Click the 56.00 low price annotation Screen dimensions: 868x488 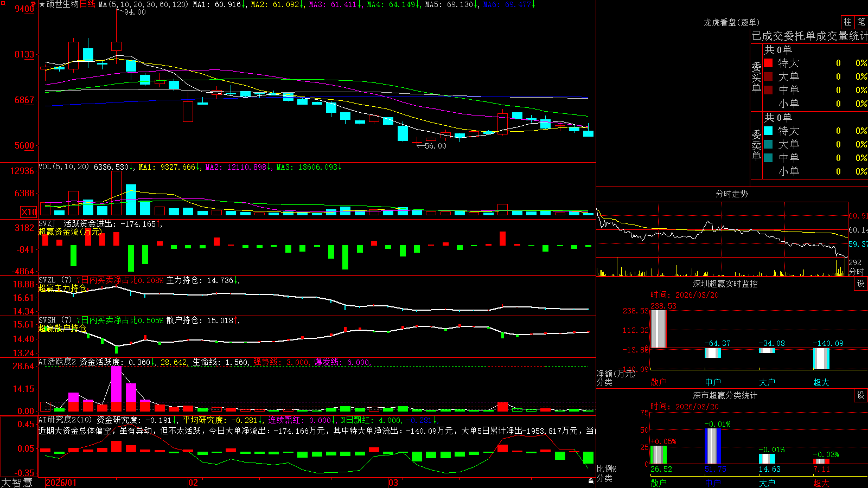pos(435,146)
